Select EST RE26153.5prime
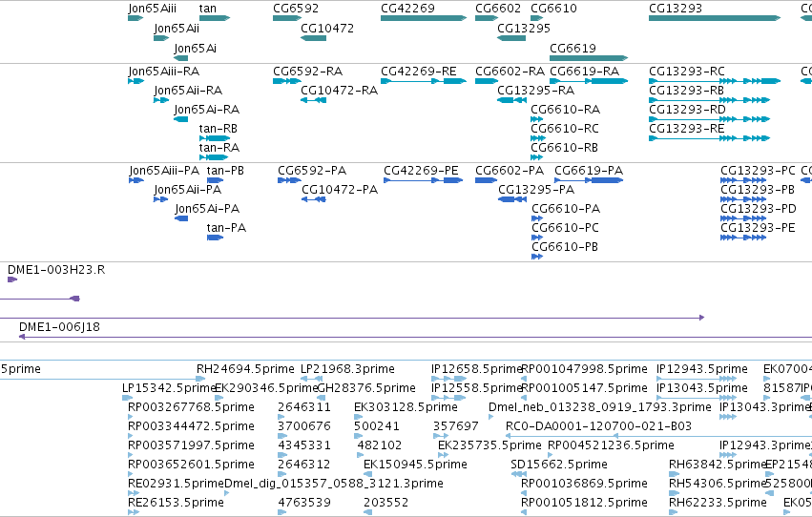 pos(133,513)
